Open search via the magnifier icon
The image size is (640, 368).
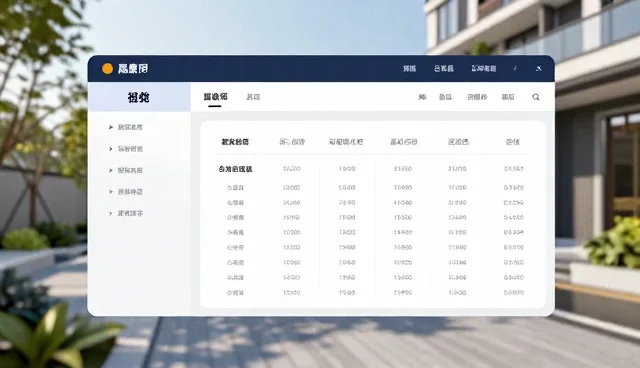coord(536,97)
